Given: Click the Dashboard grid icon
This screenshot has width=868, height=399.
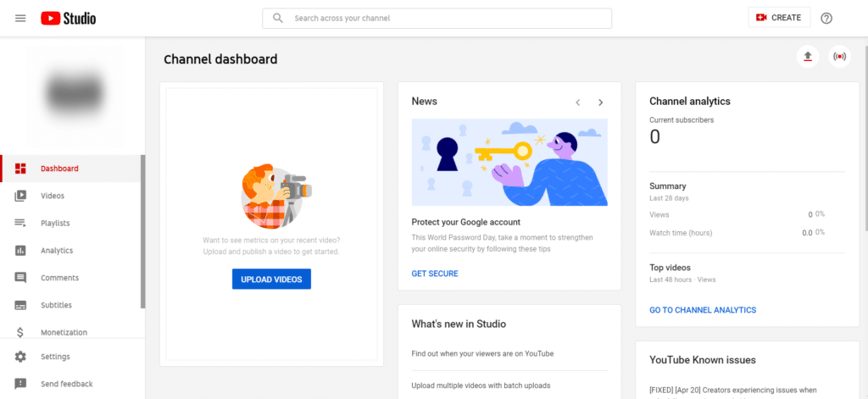Looking at the screenshot, I should 20,169.
